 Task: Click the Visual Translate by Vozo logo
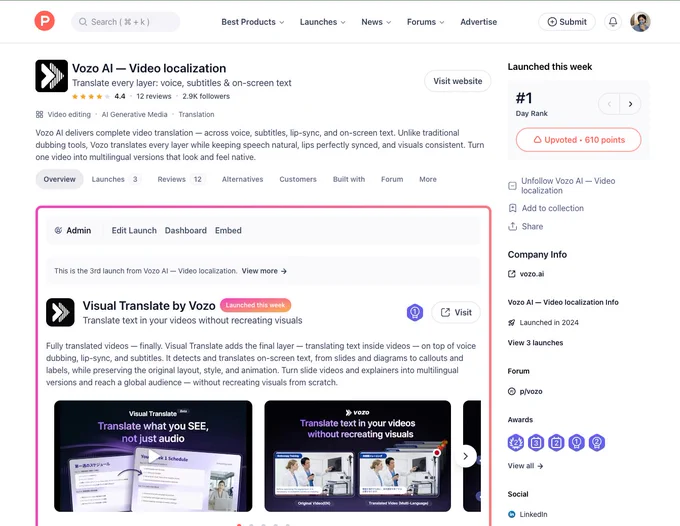(60, 312)
